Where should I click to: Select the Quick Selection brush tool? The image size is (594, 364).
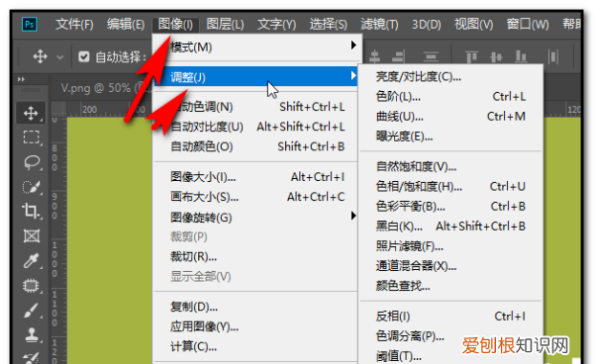[x=32, y=187]
